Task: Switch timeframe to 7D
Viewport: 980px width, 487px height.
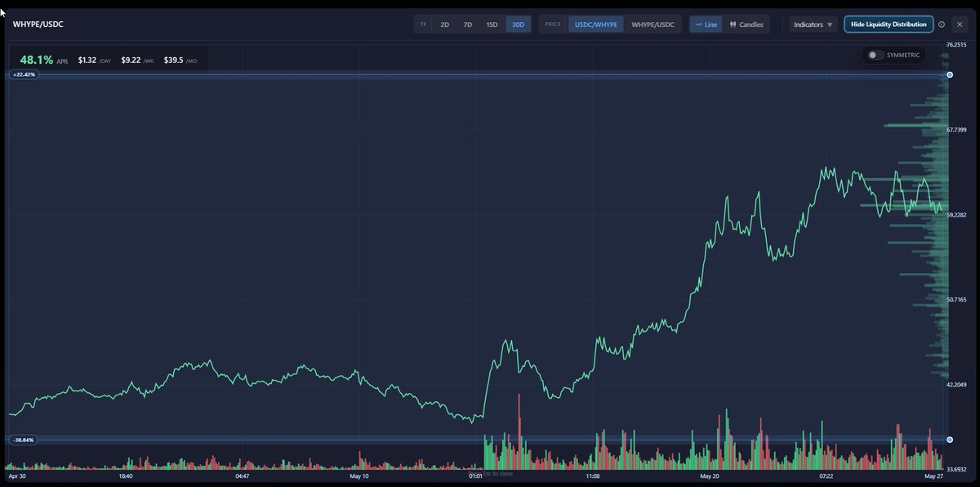Action: pyautogui.click(x=468, y=25)
